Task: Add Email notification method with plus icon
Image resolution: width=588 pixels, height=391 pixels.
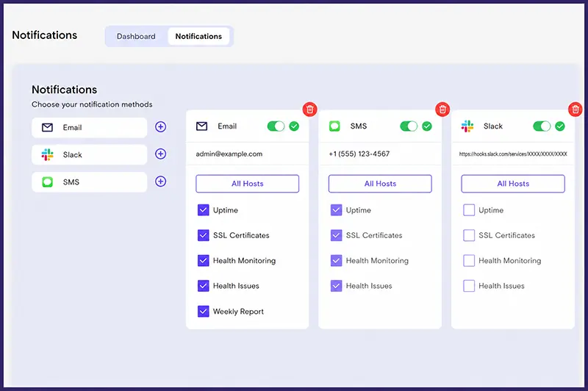Action: [160, 126]
